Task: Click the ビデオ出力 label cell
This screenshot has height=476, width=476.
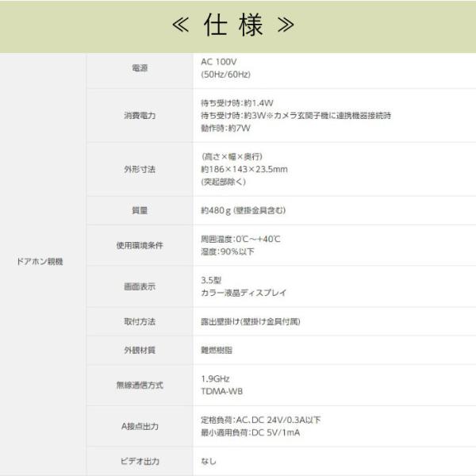Action: [139, 461]
